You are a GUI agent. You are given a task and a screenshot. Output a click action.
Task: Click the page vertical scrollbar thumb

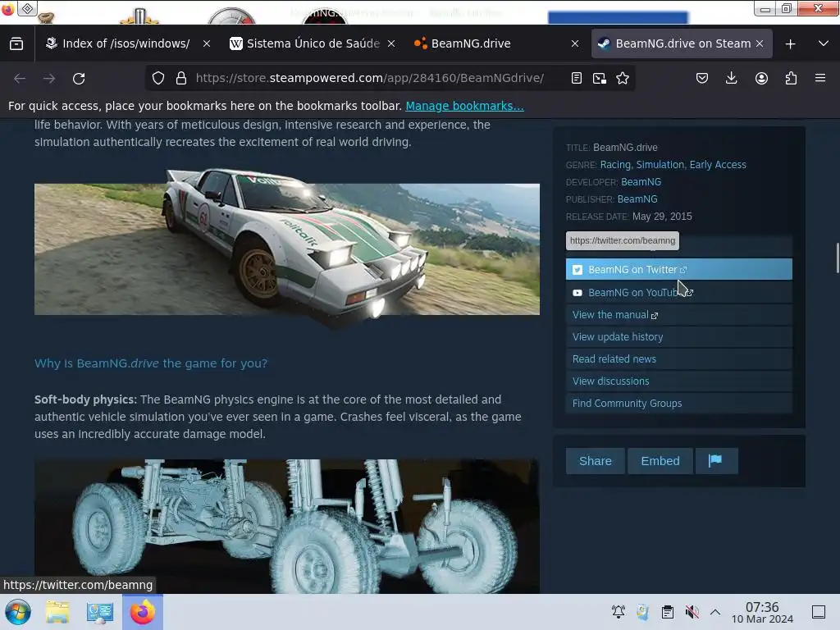pyautogui.click(x=838, y=258)
